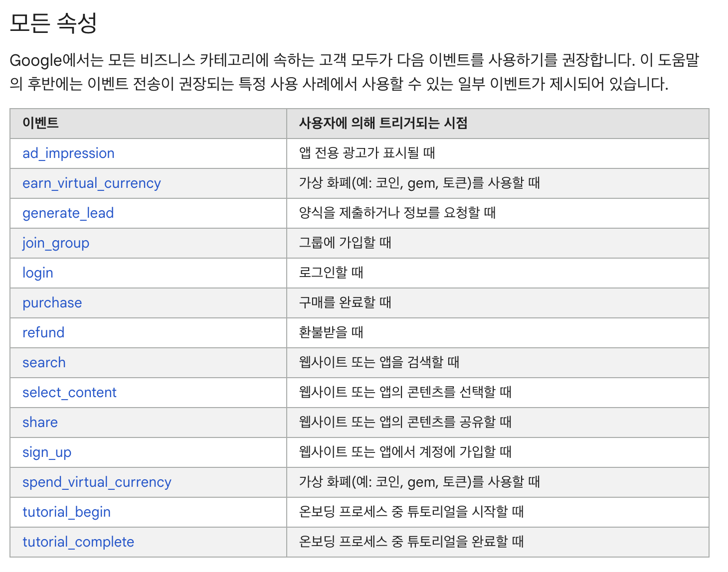728x572 pixels.
Task: Open the sign_up event link
Action: (47, 452)
